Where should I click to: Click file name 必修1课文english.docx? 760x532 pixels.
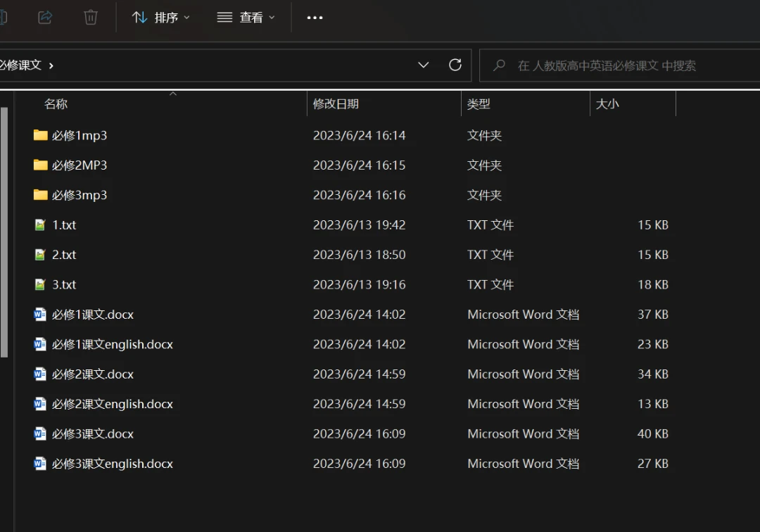click(x=113, y=345)
